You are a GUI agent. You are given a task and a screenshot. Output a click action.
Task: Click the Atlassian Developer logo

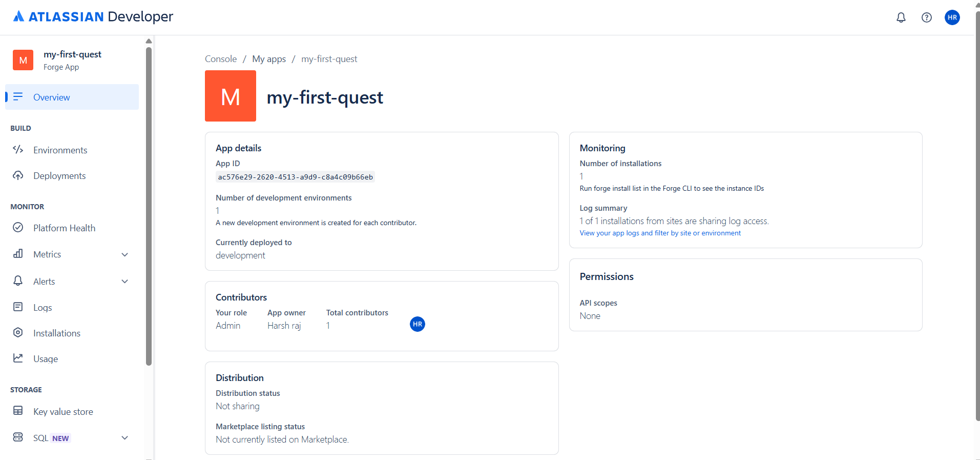pos(93,17)
